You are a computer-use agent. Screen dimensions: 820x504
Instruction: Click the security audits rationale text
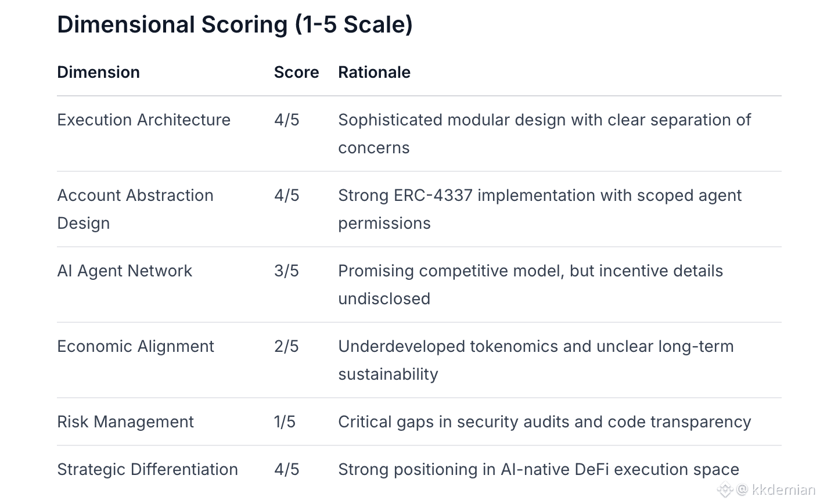click(x=544, y=422)
